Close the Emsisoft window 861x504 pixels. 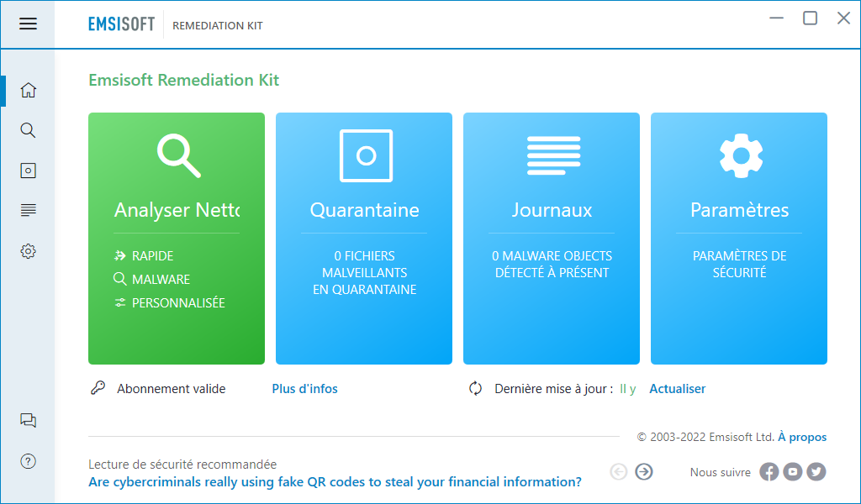[x=843, y=18]
